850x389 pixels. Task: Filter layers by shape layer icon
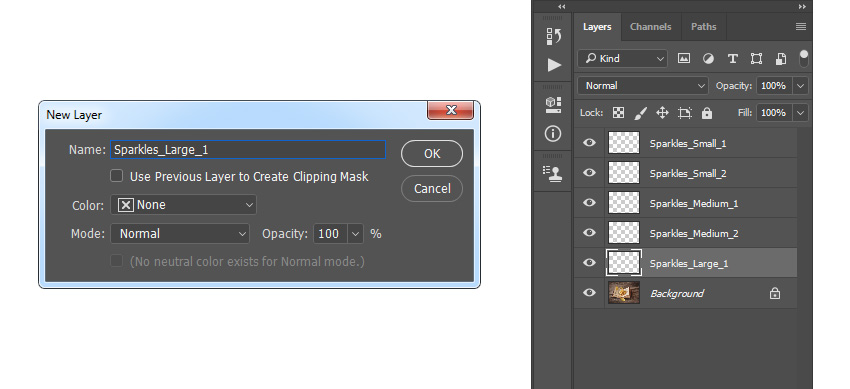[x=756, y=59]
